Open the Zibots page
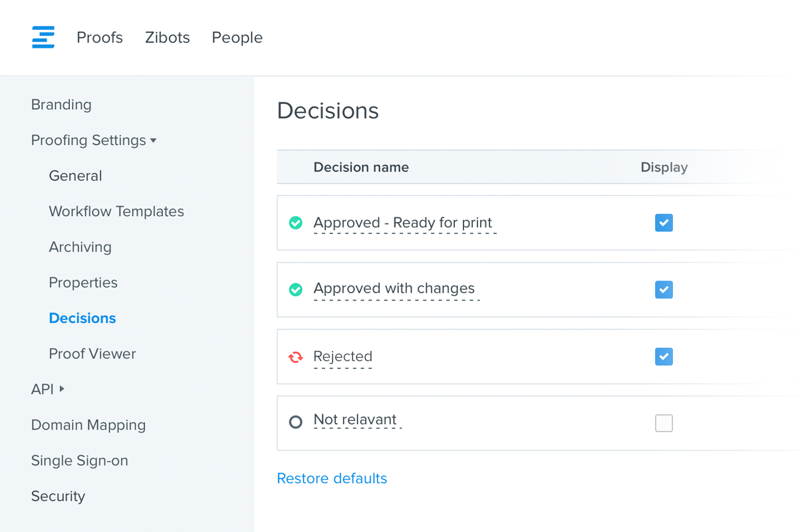Image resolution: width=798 pixels, height=532 pixels. pyautogui.click(x=167, y=38)
